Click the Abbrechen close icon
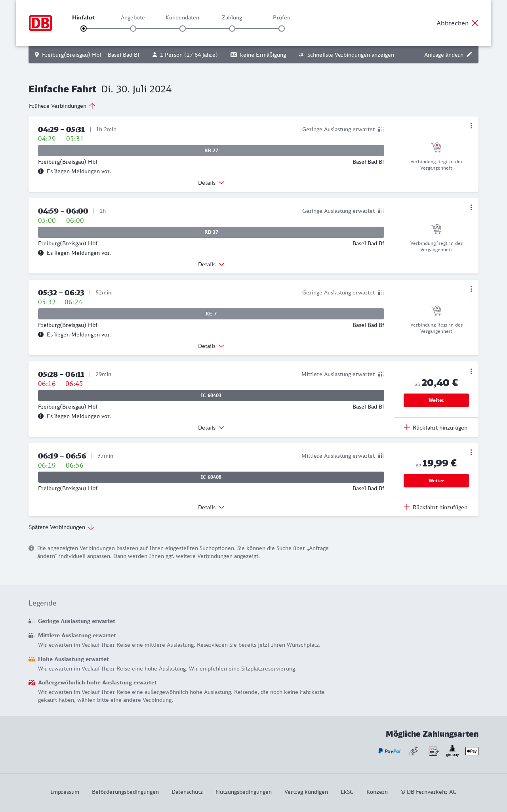507x812 pixels. point(475,23)
